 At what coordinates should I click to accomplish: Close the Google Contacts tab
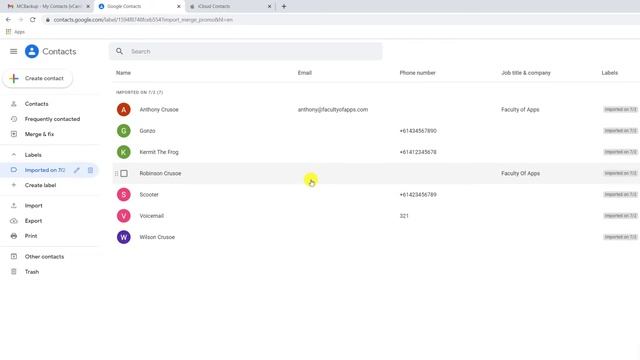click(x=178, y=7)
